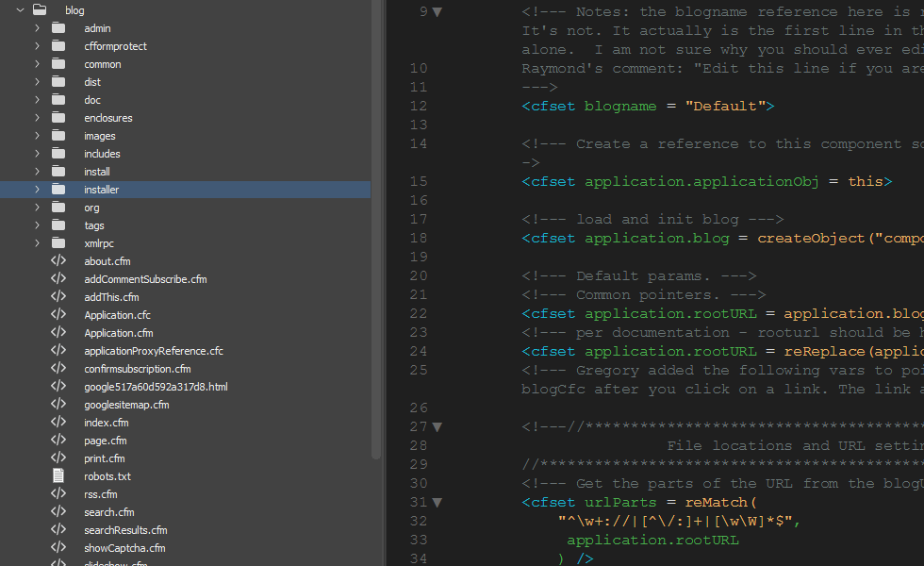Click the text file icon beside robots.txt
Image resolution: width=924 pixels, height=566 pixels.
tap(58, 475)
